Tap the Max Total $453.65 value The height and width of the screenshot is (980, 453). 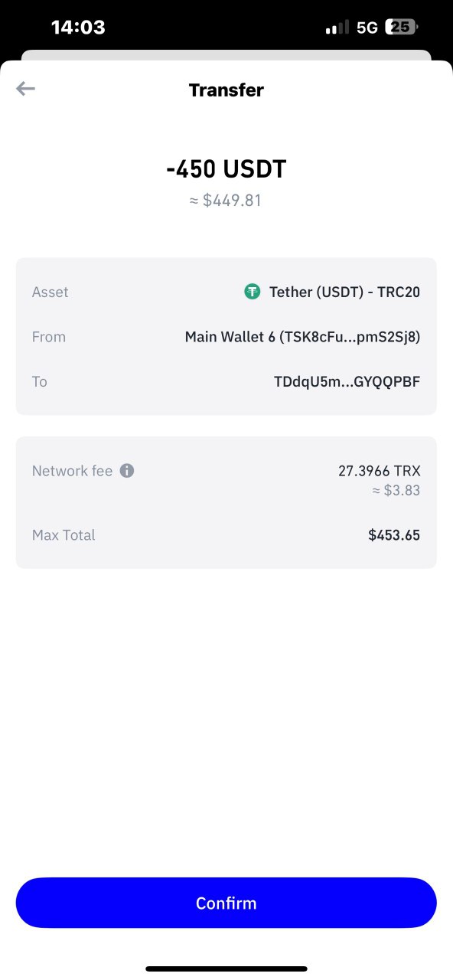click(x=394, y=535)
